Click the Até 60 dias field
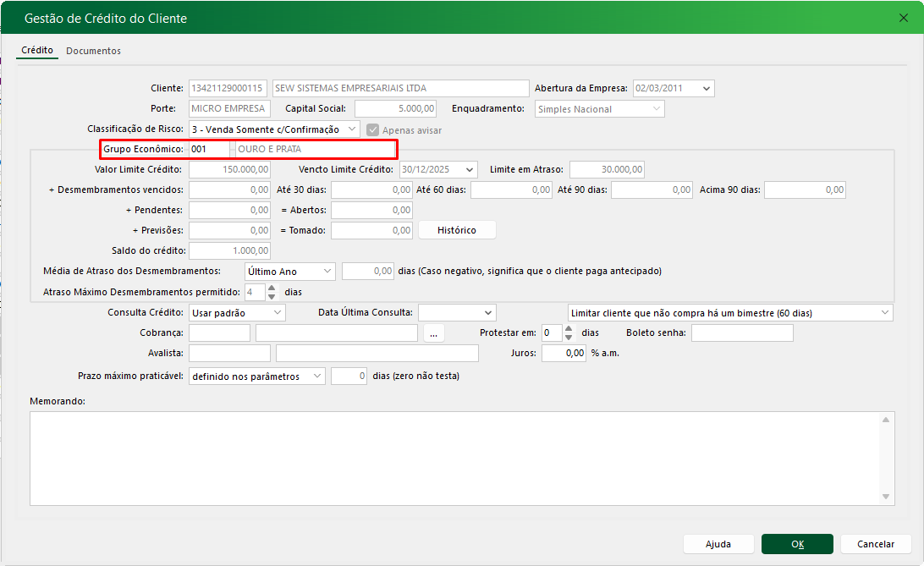 coord(511,190)
